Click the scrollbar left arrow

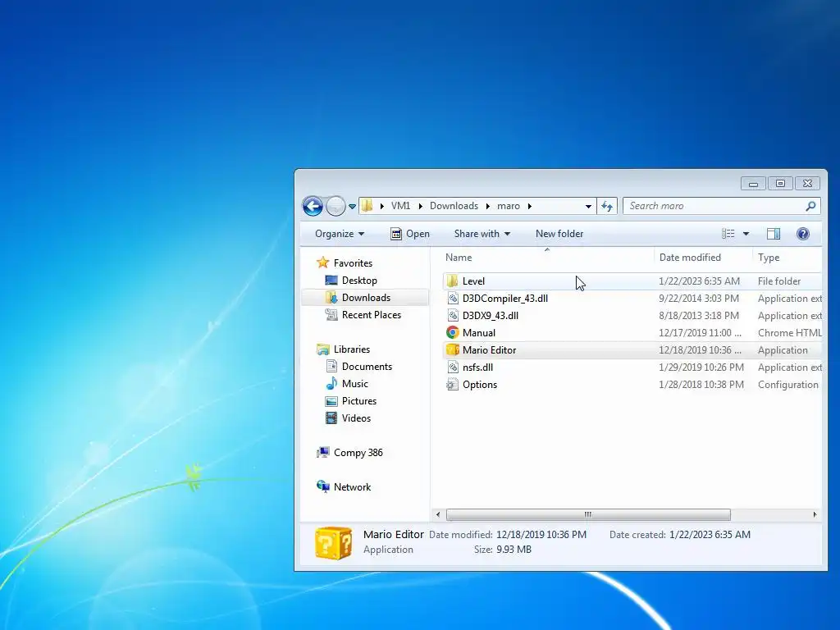pos(438,514)
